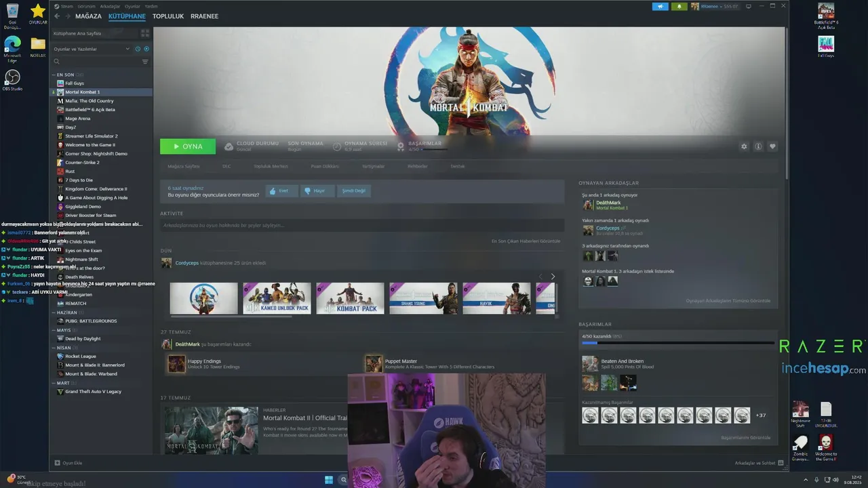This screenshot has width=868, height=488.
Task: Open the Kameo Unlock Pack thumbnail
Action: click(277, 298)
